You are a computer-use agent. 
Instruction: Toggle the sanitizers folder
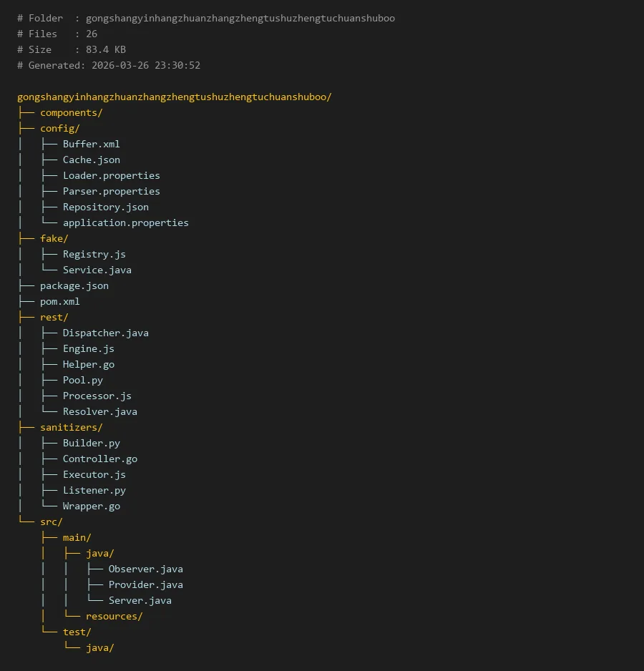71,427
